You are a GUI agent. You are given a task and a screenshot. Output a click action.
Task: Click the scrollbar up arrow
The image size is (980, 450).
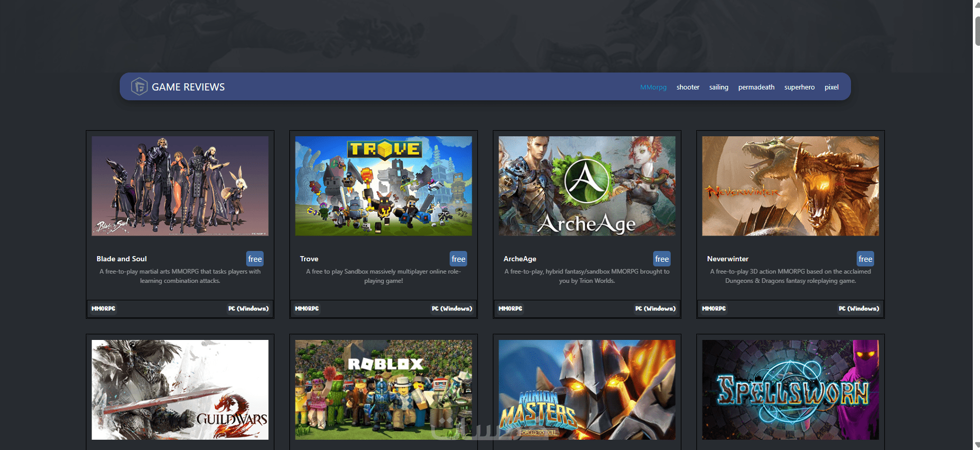976,5
